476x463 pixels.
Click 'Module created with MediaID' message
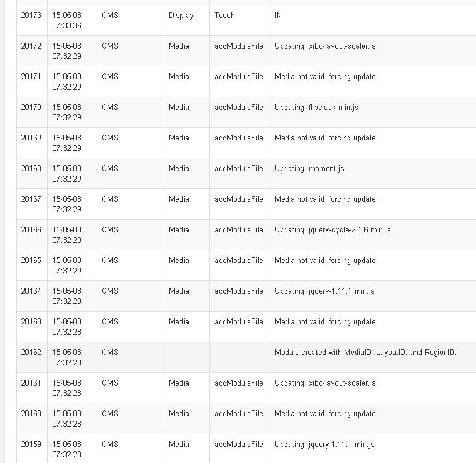[365, 352]
